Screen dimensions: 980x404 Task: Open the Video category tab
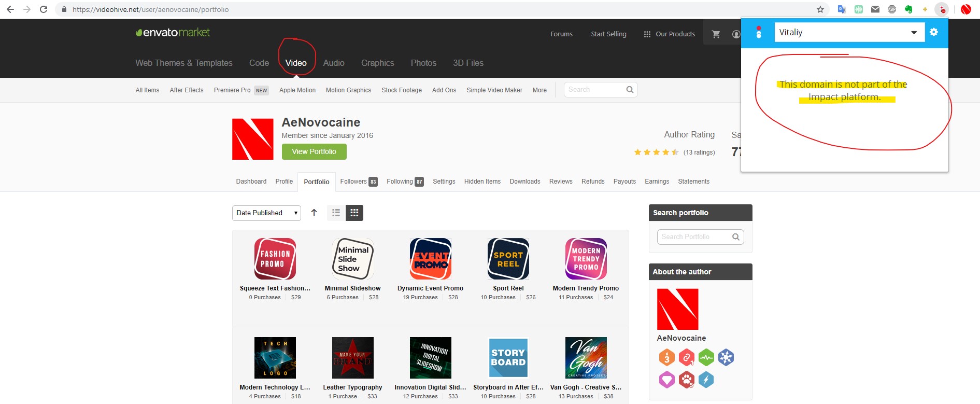[296, 63]
